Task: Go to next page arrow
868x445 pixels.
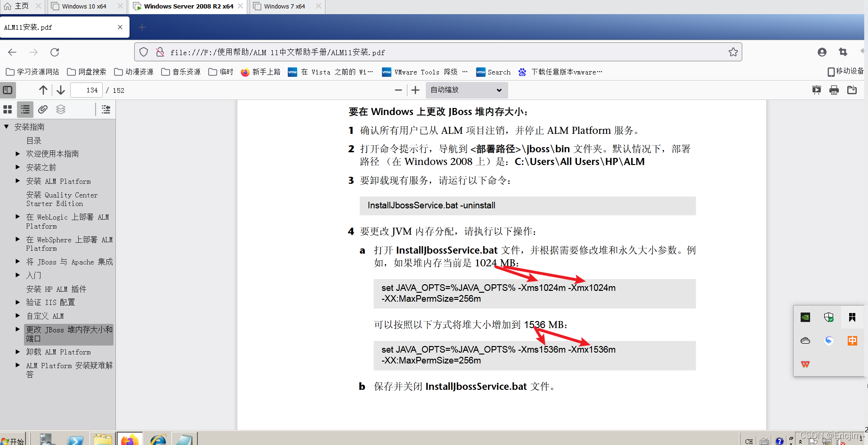Action: point(61,90)
